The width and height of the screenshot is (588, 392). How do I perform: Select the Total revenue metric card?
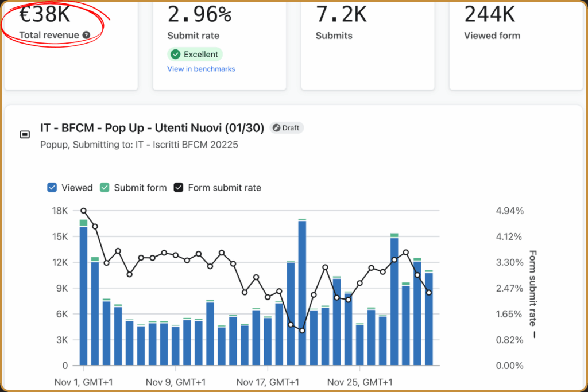click(x=71, y=45)
